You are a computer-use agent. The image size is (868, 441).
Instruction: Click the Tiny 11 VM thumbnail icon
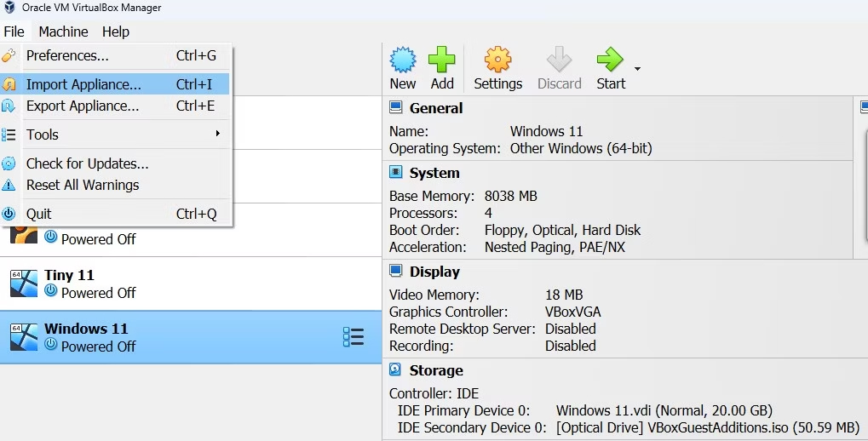click(x=24, y=283)
